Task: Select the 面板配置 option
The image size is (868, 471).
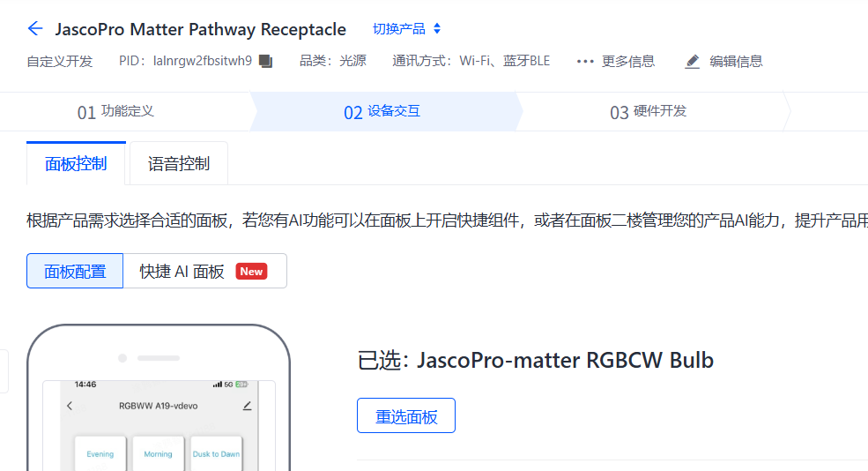Action: pyautogui.click(x=75, y=271)
